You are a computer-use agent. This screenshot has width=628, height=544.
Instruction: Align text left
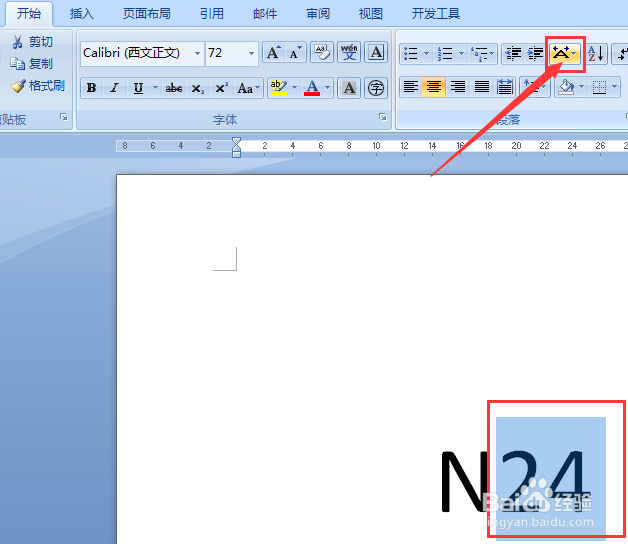click(x=411, y=87)
